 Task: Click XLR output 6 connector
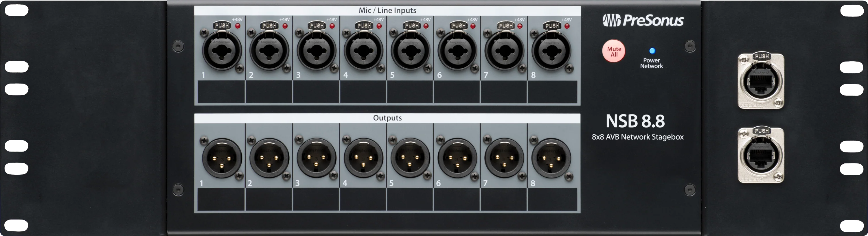(457, 158)
